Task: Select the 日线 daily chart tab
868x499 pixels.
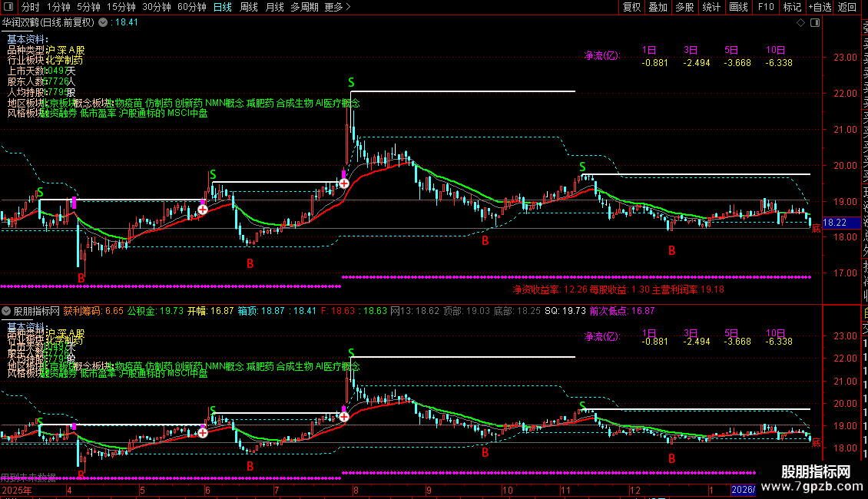Action: (x=223, y=7)
